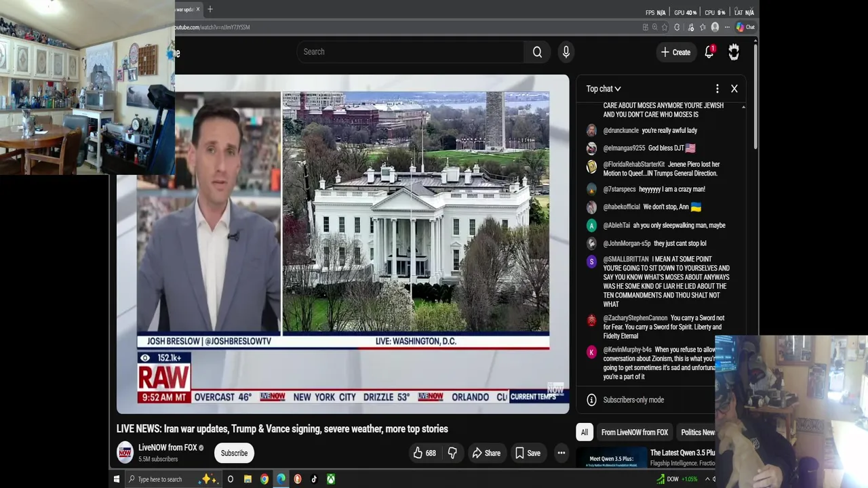868x488 pixels.
Task: Open Edge profile avatar
Action: (x=715, y=27)
